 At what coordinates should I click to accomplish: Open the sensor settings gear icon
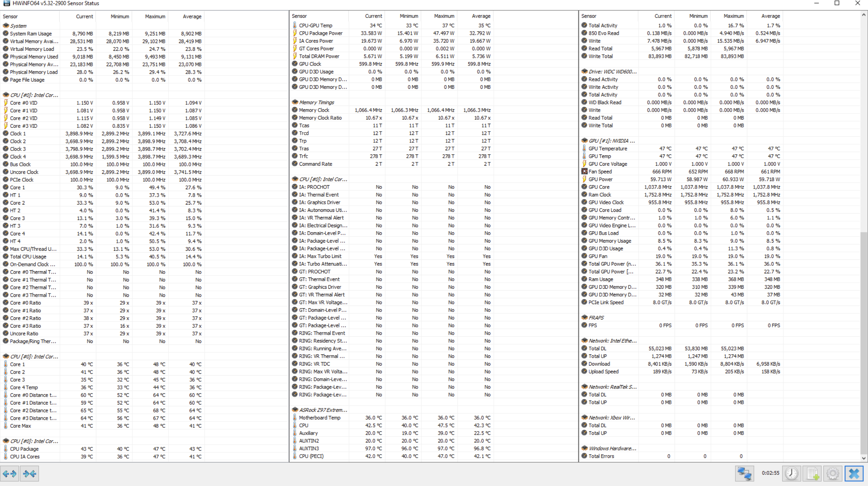click(x=833, y=473)
